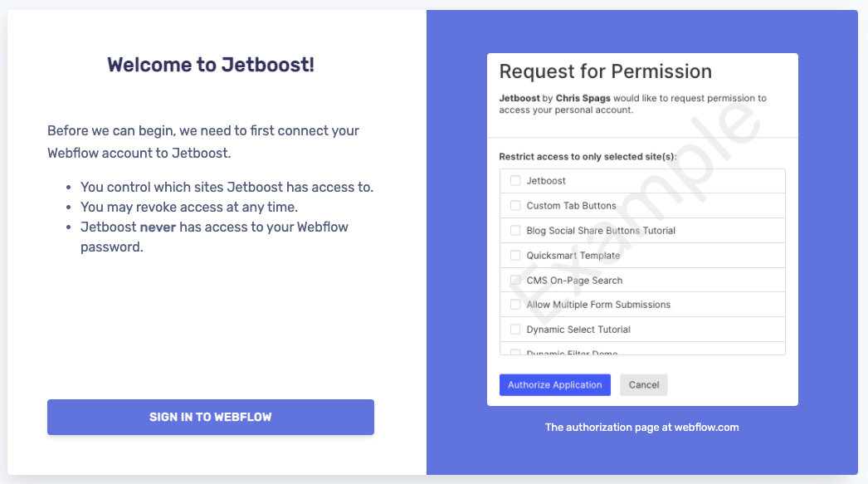Click the CMS On-Page Search label
This screenshot has width=868, height=484.
pyautogui.click(x=574, y=281)
